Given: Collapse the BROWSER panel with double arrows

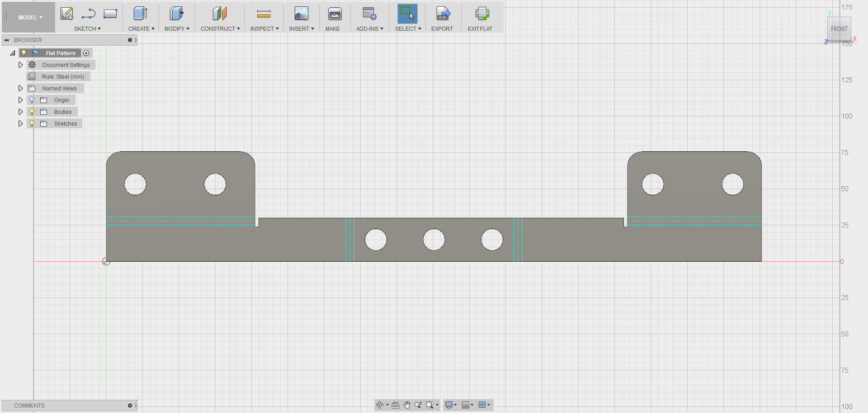Looking at the screenshot, I should 6,40.
